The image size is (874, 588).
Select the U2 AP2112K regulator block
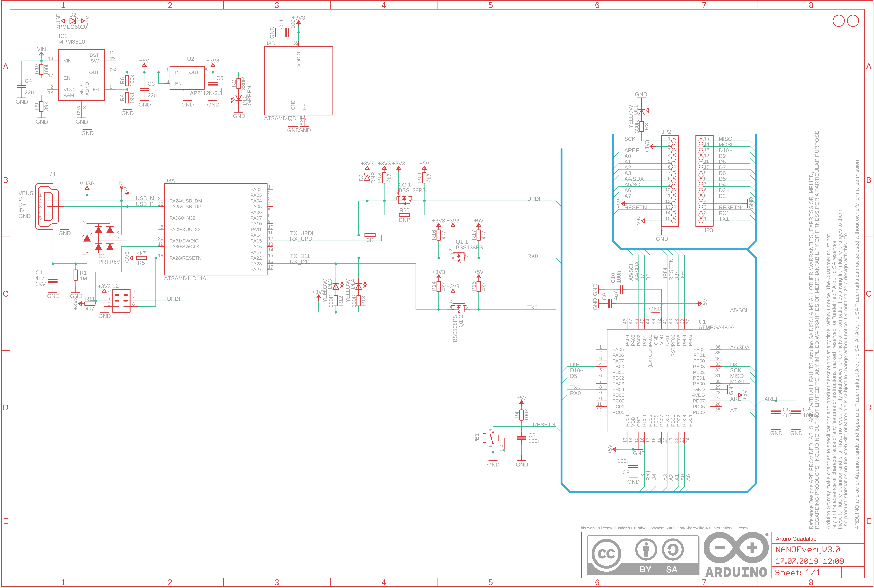click(x=187, y=78)
